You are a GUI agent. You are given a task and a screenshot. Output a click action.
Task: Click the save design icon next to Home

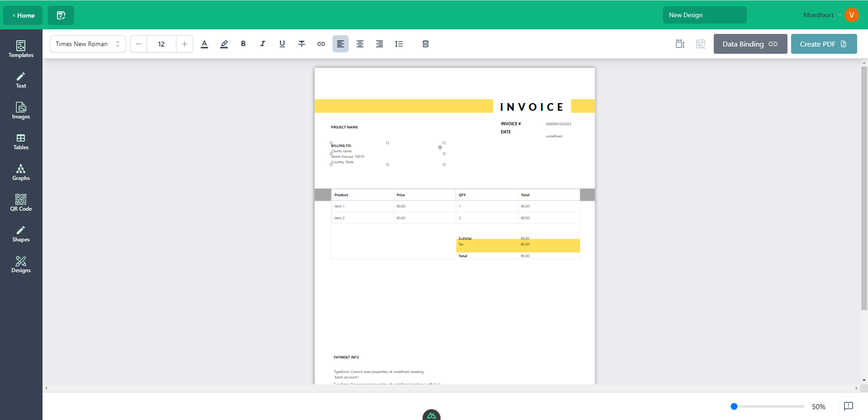61,15
